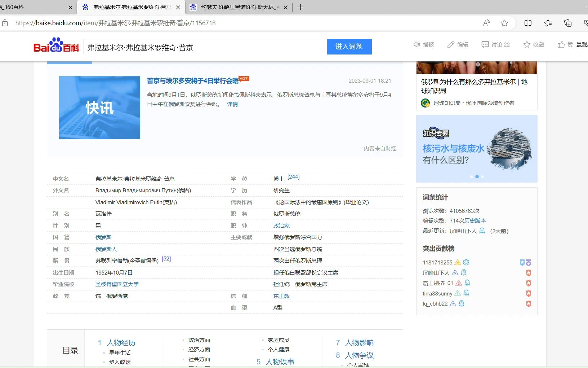This screenshot has height=368, width=588.
Task: Open contributor tirra88sunny profile
Action: [x=437, y=294]
